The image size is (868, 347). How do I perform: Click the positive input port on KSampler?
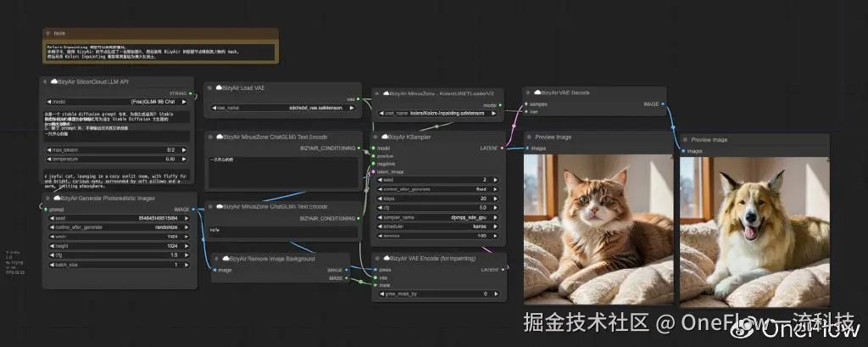374,156
